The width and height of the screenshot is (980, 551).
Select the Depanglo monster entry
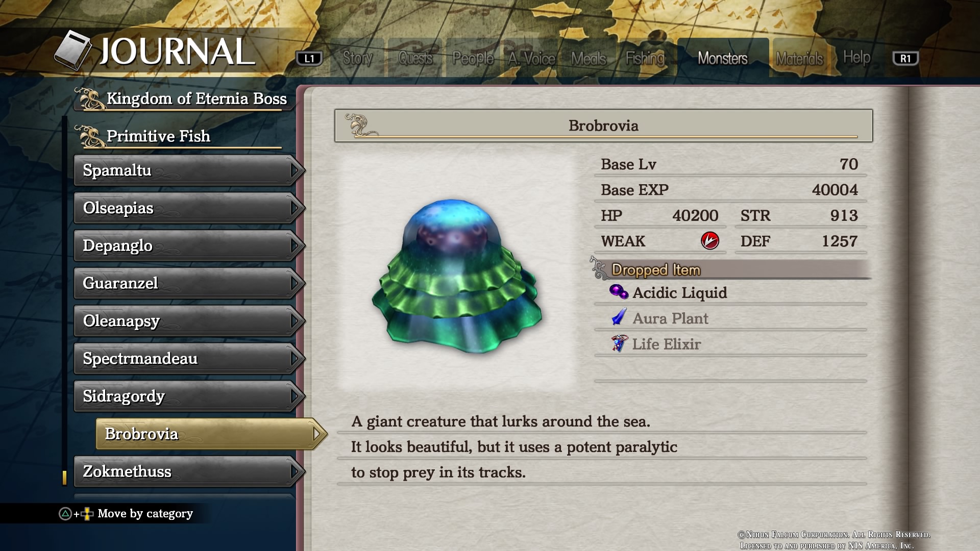[x=188, y=246]
